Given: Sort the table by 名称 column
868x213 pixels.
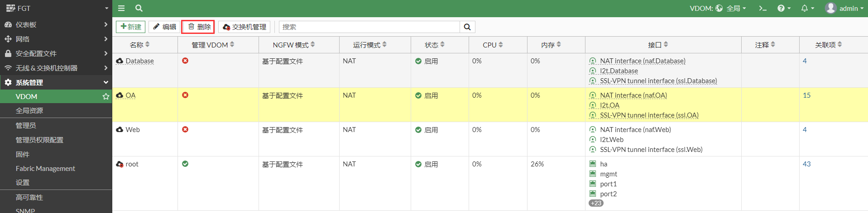Looking at the screenshot, I should 139,45.
